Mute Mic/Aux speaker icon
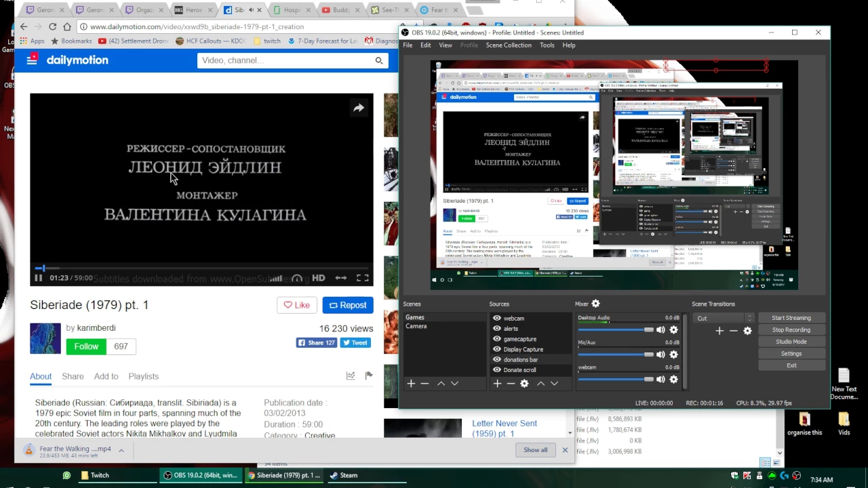 coord(660,354)
